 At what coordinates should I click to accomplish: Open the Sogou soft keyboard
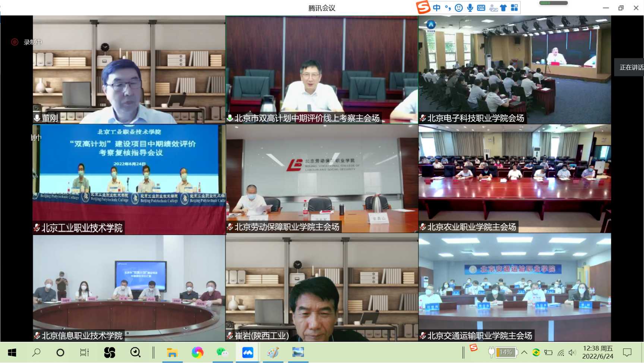(x=481, y=8)
